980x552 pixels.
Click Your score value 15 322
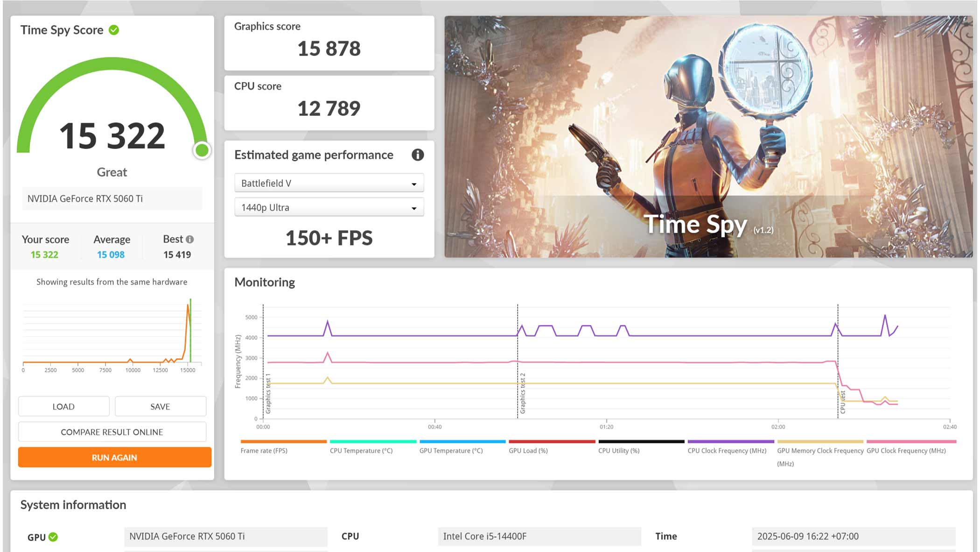[44, 255]
